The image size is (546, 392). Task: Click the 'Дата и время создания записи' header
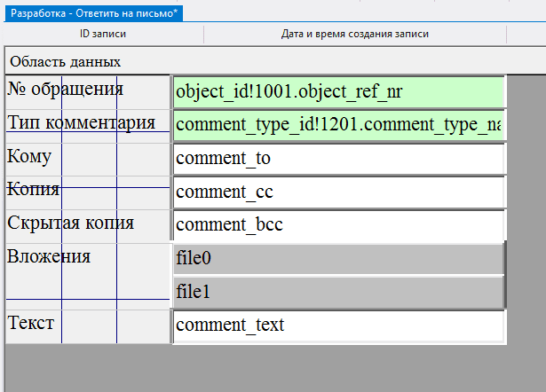[354, 35]
